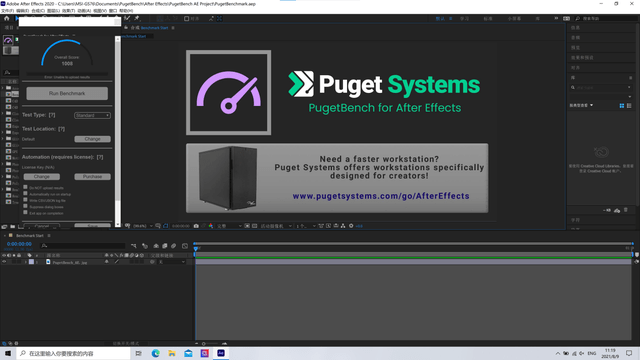Open the File menu in the menu bar

(x=7, y=11)
